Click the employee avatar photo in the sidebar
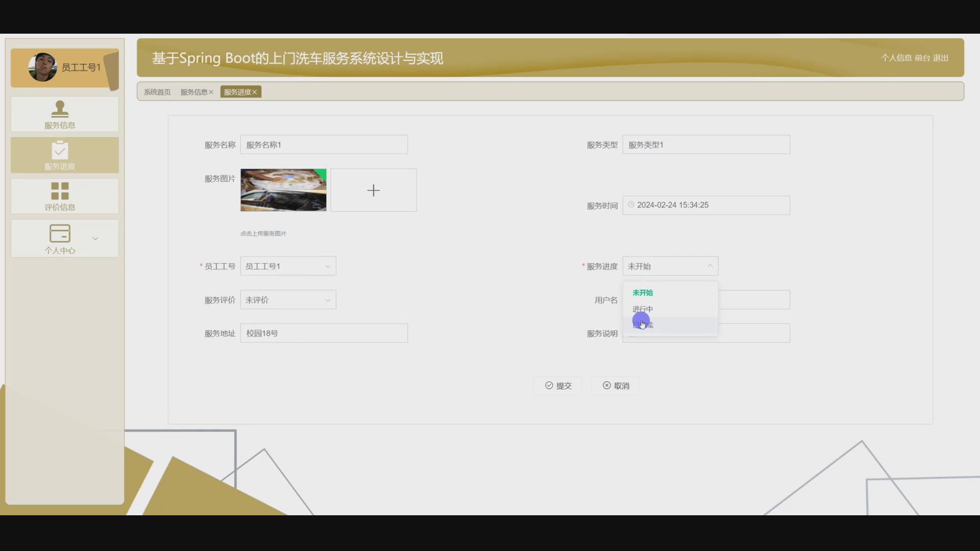 pos(43,66)
